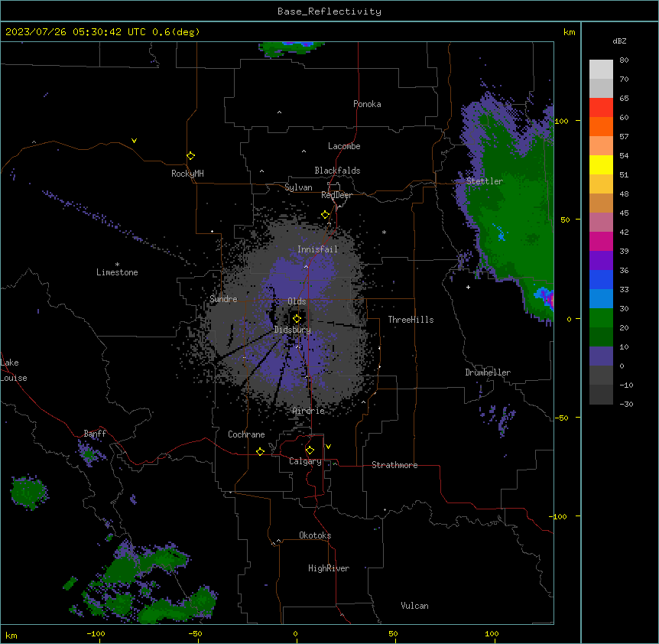Image resolution: width=659 pixels, height=644 pixels.
Task: Click the Didsbury town label
Action: 293,330
